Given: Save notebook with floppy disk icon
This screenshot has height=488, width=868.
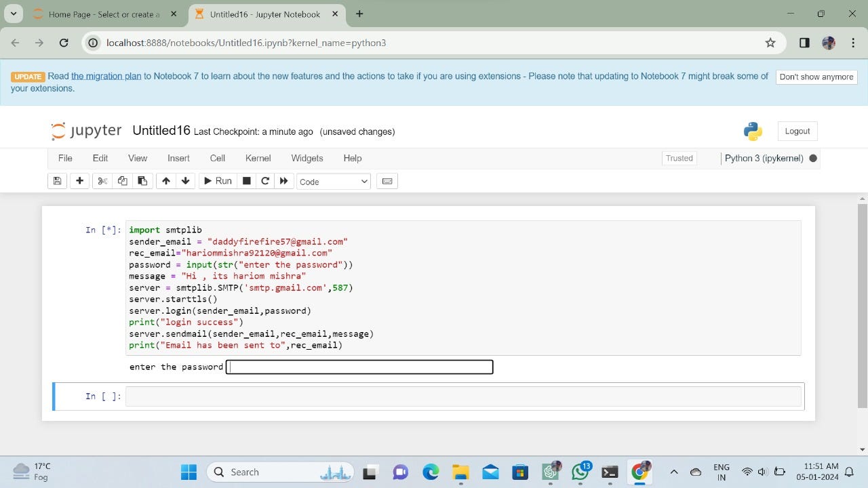Looking at the screenshot, I should (x=58, y=181).
